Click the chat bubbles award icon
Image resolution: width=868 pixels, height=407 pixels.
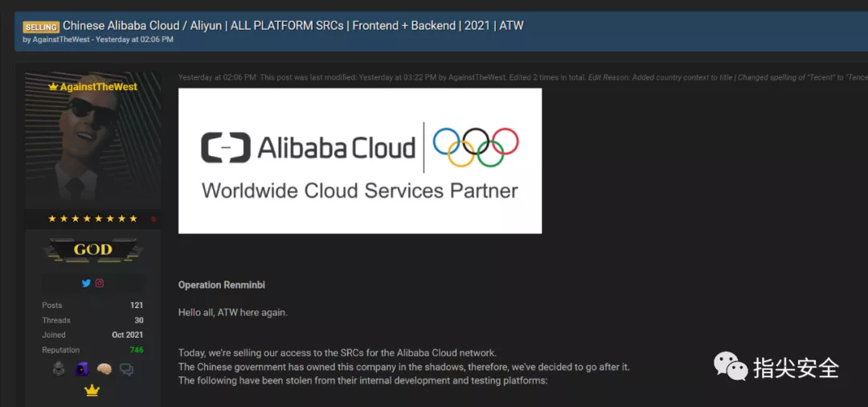pyautogui.click(x=127, y=368)
